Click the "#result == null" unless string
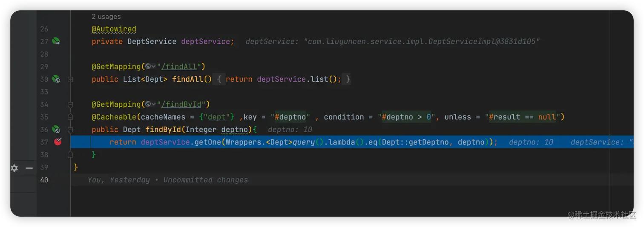The image size is (644, 227). coord(523,117)
